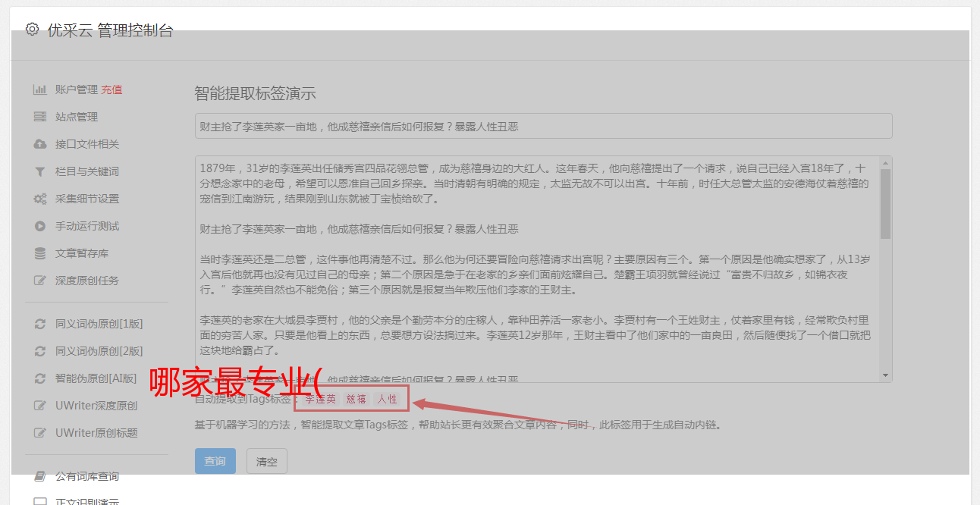Click the refresh icon for 同义词伪原创[1版]
Screen dimensions: 980x505
(40, 324)
